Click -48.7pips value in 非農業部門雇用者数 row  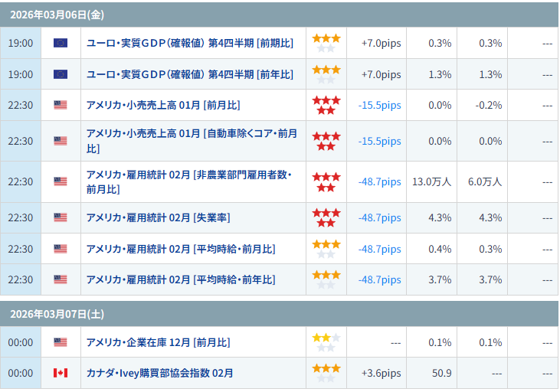coord(379,181)
